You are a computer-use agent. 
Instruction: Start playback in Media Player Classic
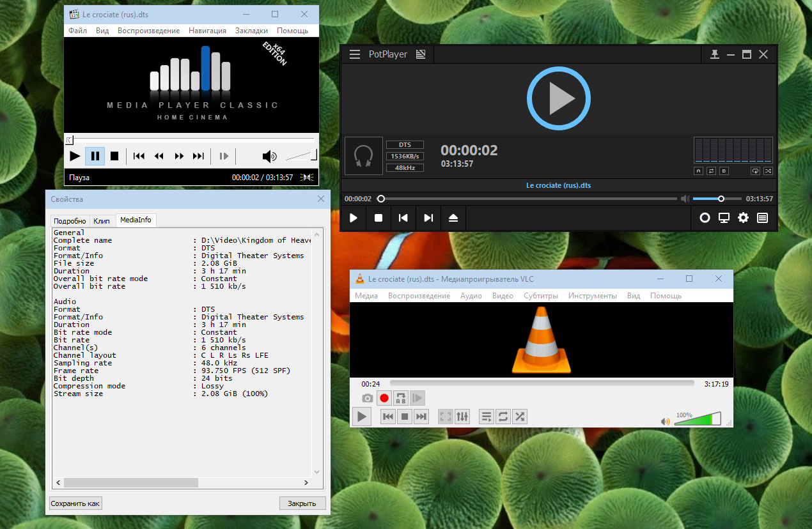pos(75,156)
